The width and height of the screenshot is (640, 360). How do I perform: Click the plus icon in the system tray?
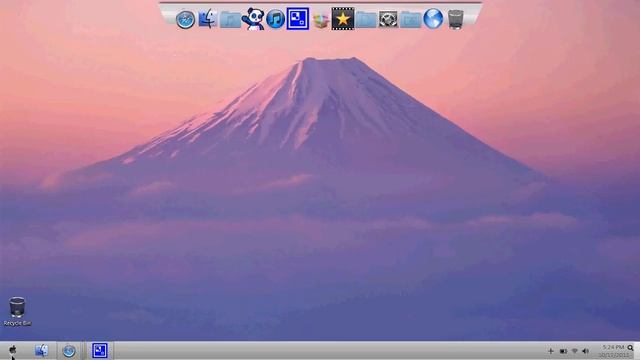click(551, 351)
